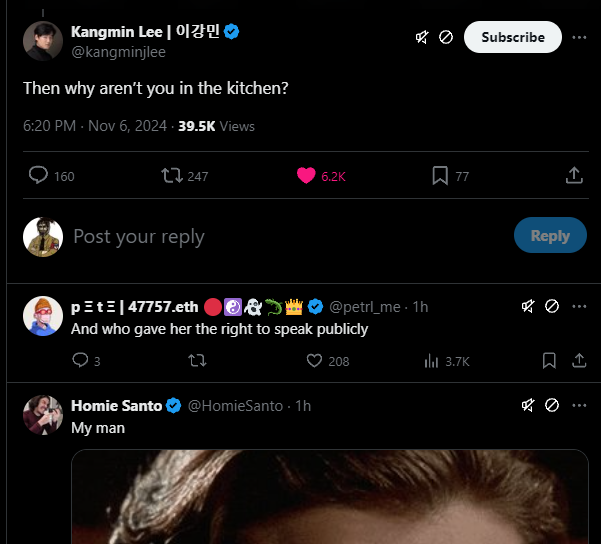Open Homie Santo's profile name link
This screenshot has width=601, height=544.
point(116,405)
